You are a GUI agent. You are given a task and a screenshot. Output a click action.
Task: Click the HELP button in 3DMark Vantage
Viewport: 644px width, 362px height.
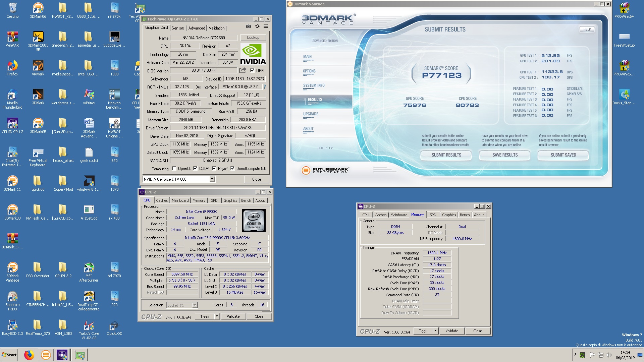587,29
